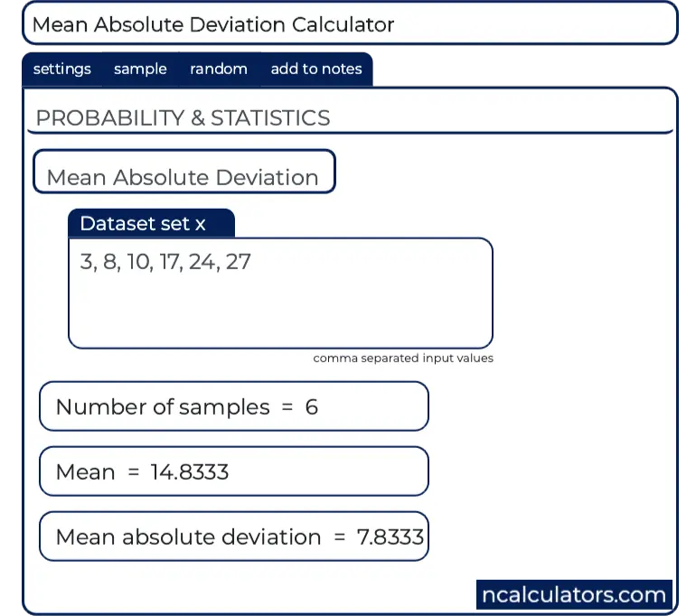
Task: Click the sample tab
Action: (x=140, y=70)
